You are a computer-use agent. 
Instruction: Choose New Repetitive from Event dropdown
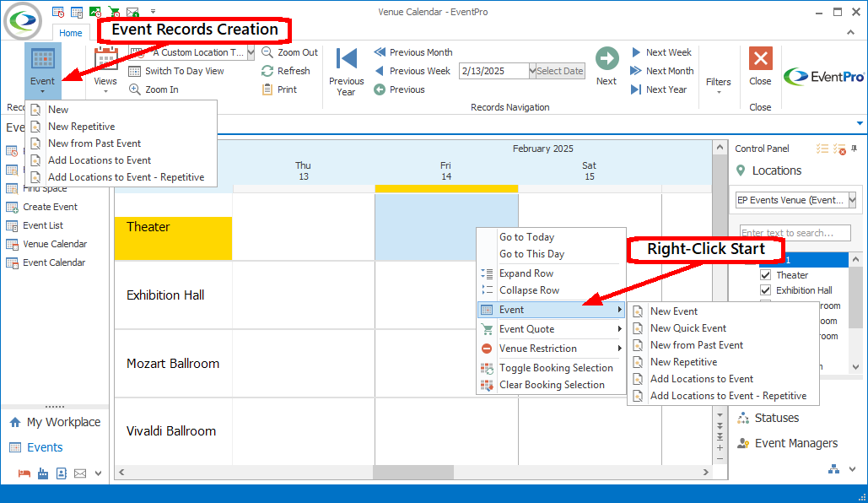coord(121,127)
